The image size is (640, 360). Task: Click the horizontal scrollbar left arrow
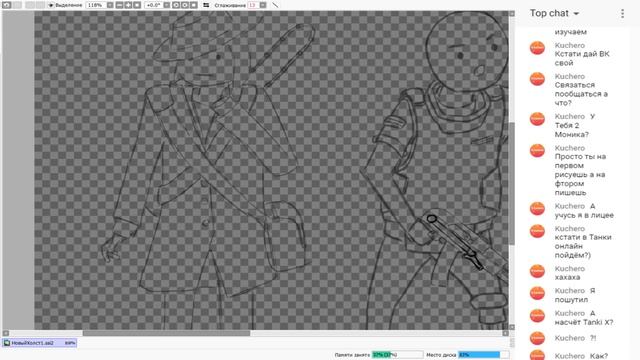[x=5, y=333]
